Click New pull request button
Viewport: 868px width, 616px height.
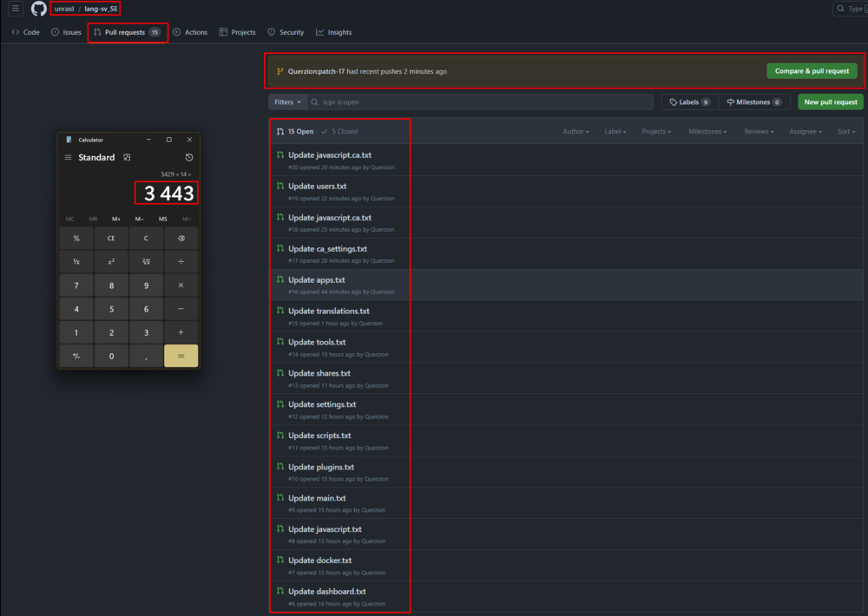click(x=831, y=102)
